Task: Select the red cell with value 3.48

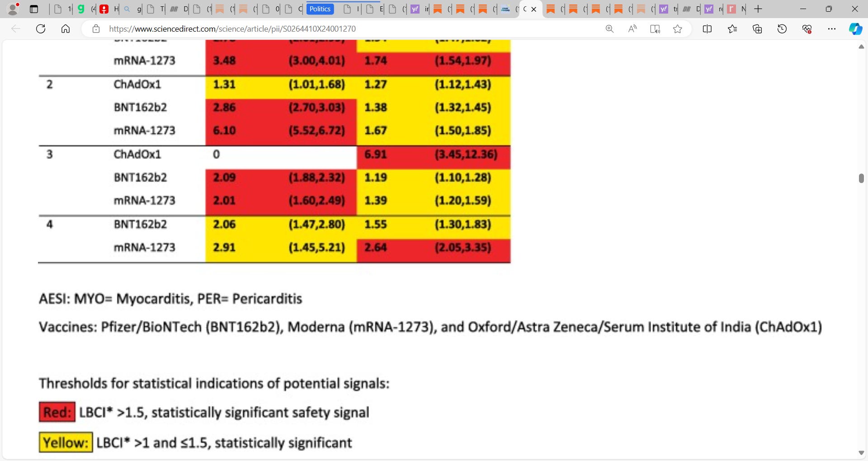Action: (224, 61)
